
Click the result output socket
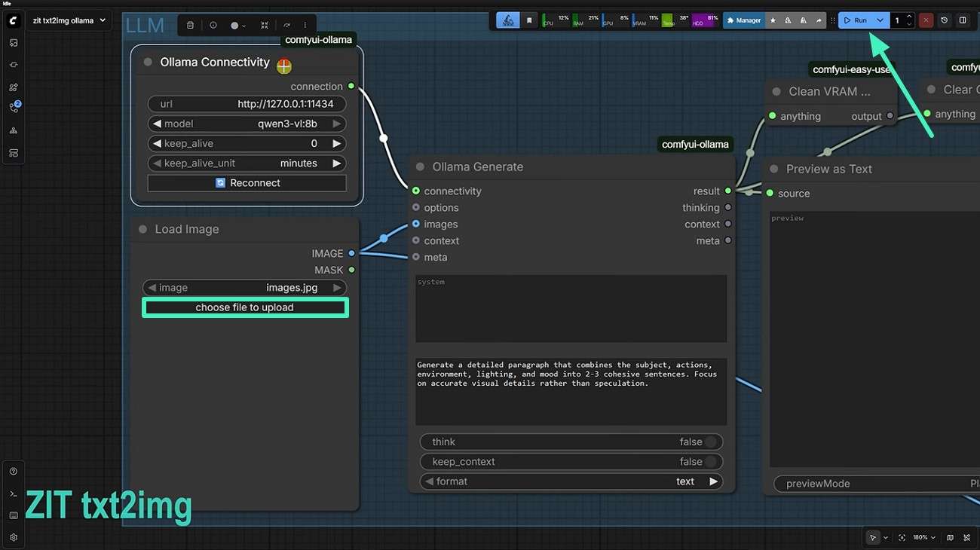pyautogui.click(x=727, y=191)
